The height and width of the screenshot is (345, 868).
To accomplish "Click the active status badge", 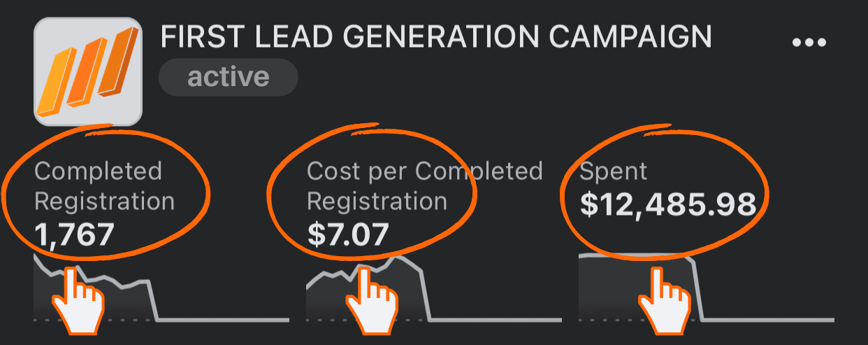I will point(229,76).
